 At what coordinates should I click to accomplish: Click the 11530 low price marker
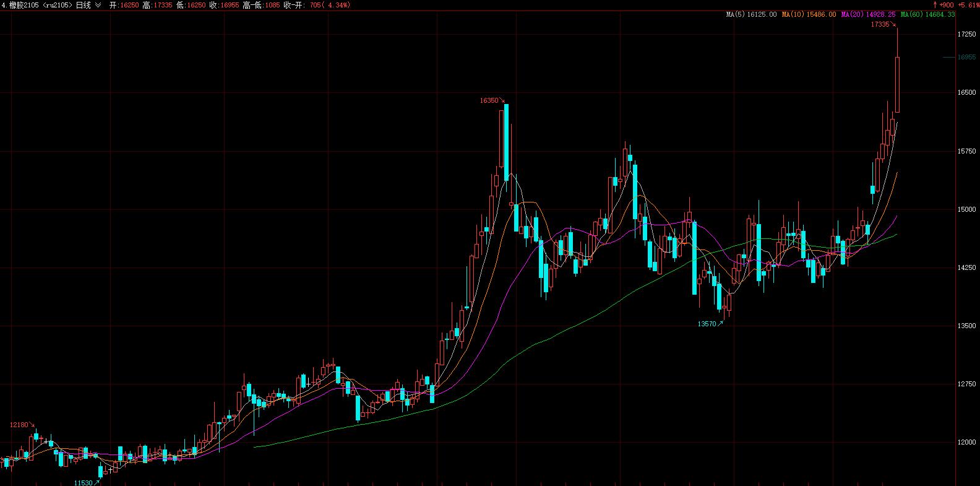pyautogui.click(x=83, y=482)
